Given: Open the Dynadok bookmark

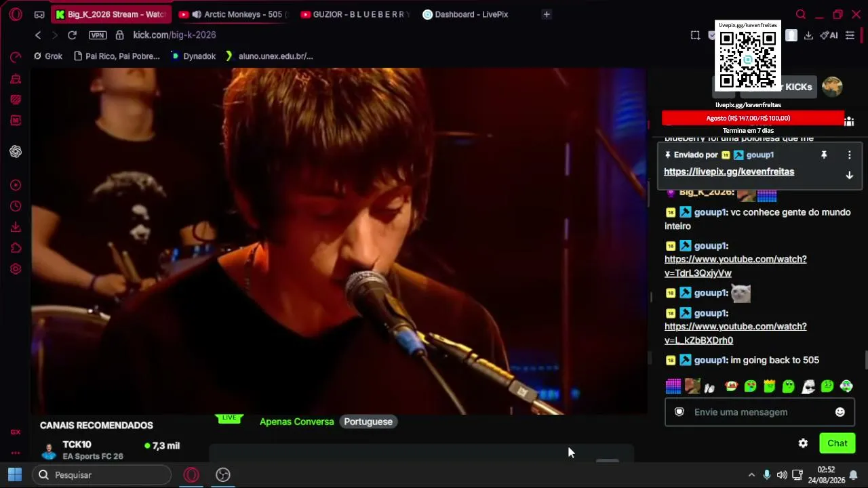Looking at the screenshot, I should pos(193,56).
